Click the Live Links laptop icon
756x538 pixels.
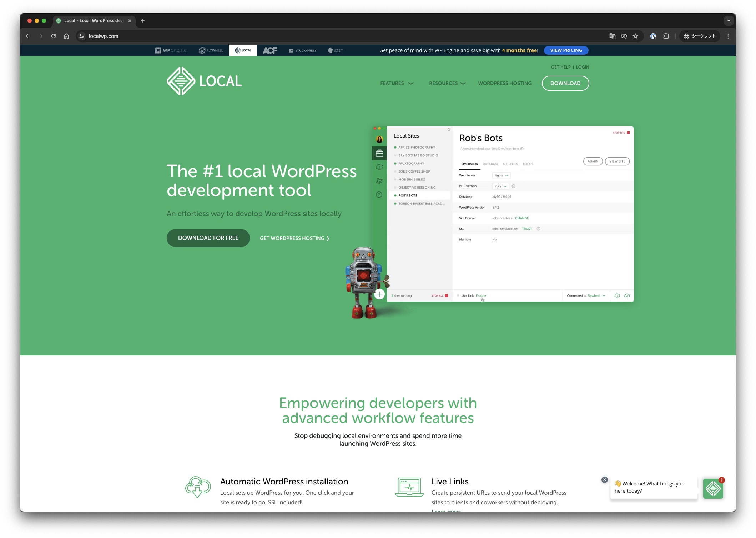click(x=409, y=487)
